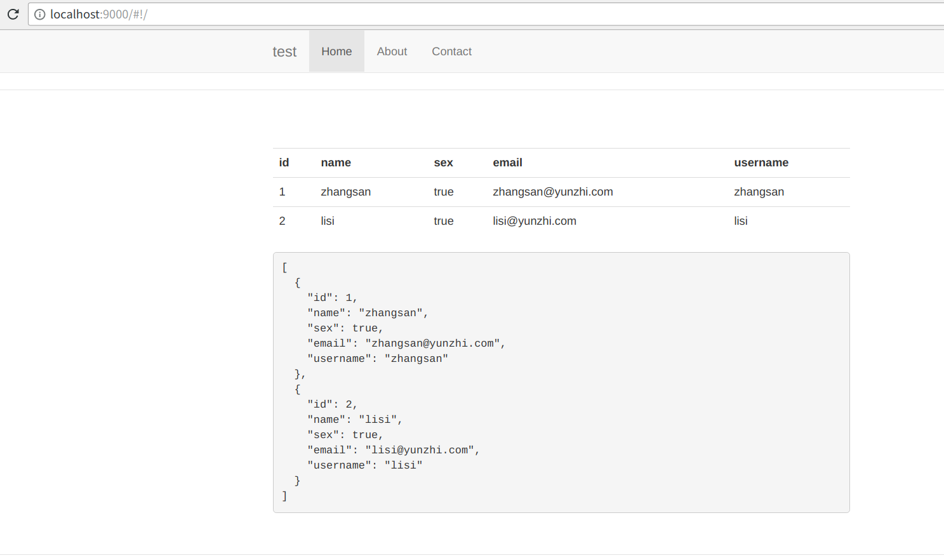This screenshot has width=944, height=560.
Task: Click JSON line "email": "lisi@yunzhi.com",
Action: [x=394, y=450]
